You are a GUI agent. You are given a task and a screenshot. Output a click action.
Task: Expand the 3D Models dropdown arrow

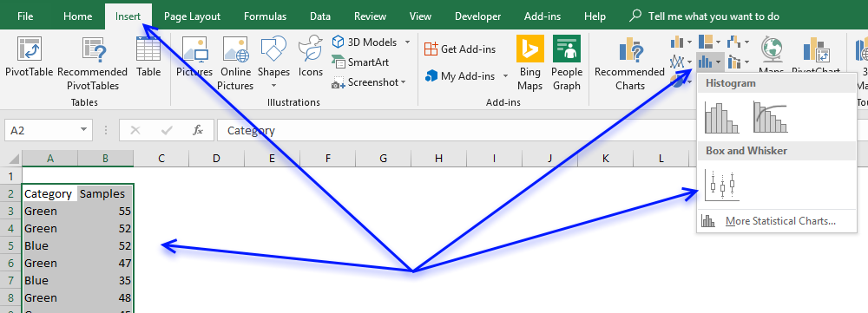pyautogui.click(x=407, y=42)
